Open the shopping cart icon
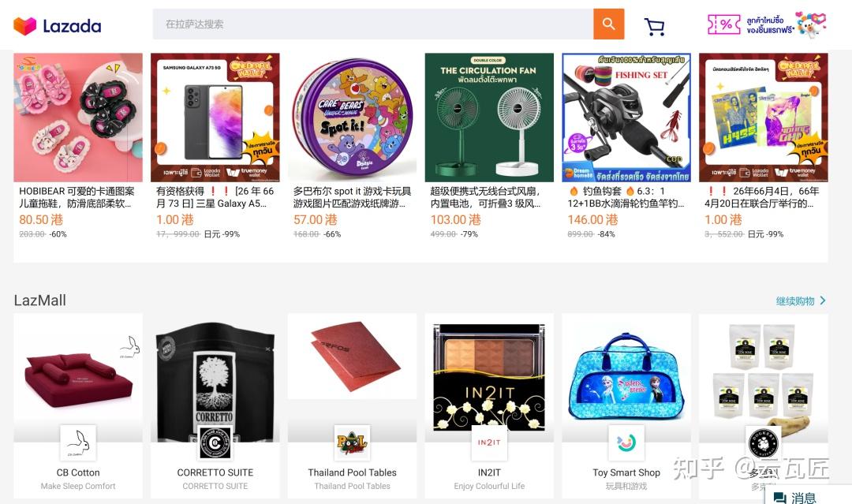The height and width of the screenshot is (504, 852). click(x=654, y=27)
